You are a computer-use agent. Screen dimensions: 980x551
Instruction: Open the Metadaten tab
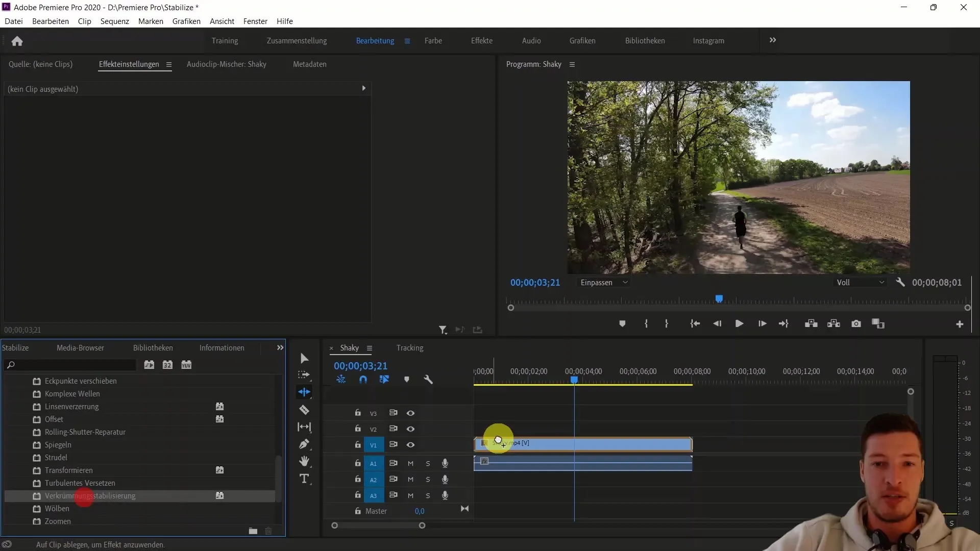[309, 64]
